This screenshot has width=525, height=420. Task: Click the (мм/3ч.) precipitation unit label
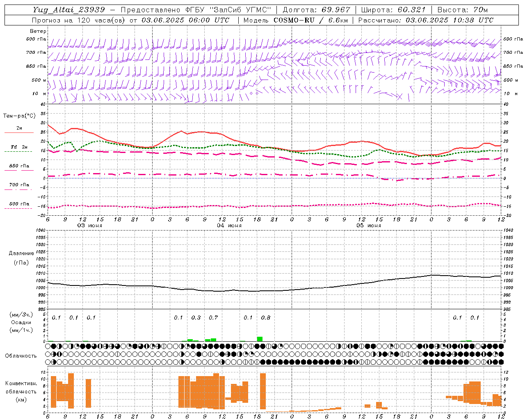(x=21, y=315)
